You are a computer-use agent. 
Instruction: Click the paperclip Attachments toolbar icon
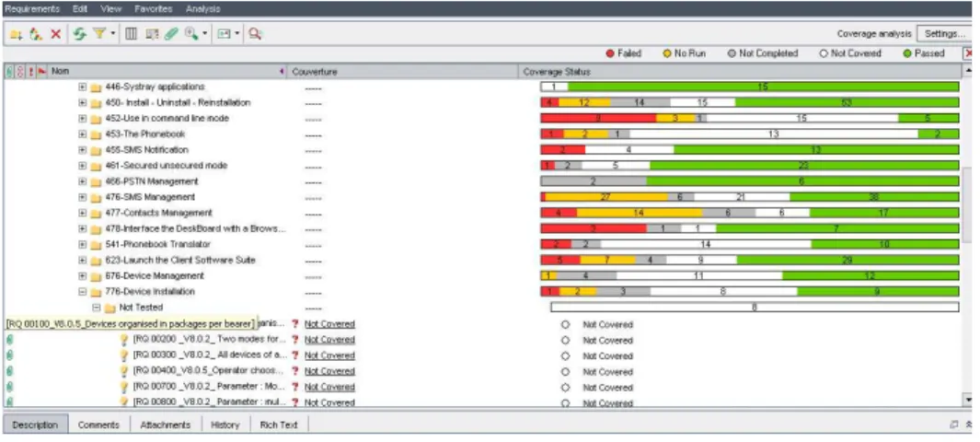170,34
